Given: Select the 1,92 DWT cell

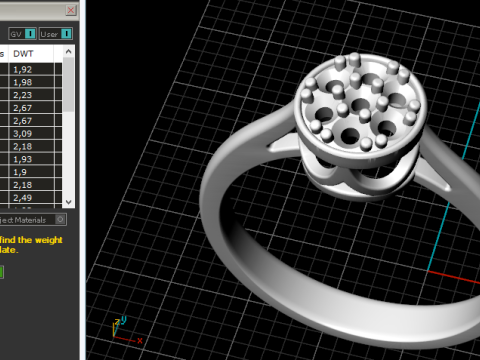Looking at the screenshot, I should coord(32,69).
